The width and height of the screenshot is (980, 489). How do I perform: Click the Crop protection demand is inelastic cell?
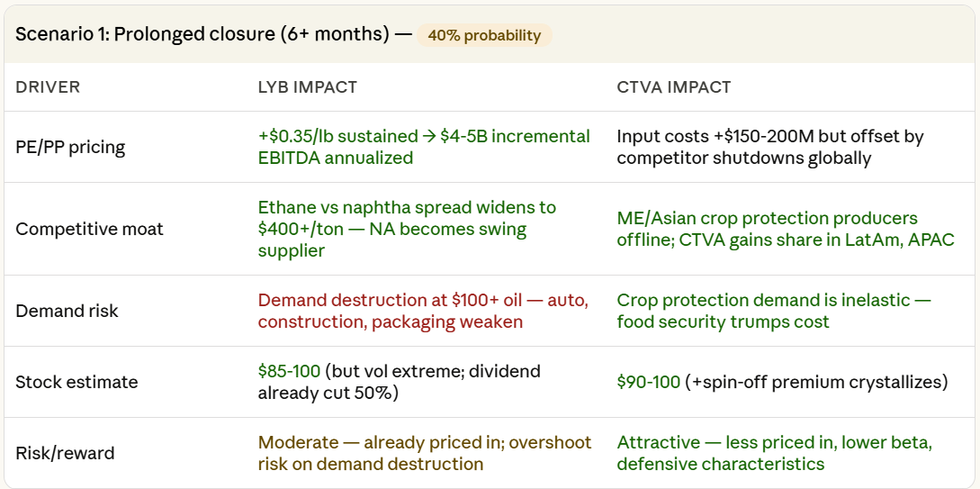click(773, 311)
